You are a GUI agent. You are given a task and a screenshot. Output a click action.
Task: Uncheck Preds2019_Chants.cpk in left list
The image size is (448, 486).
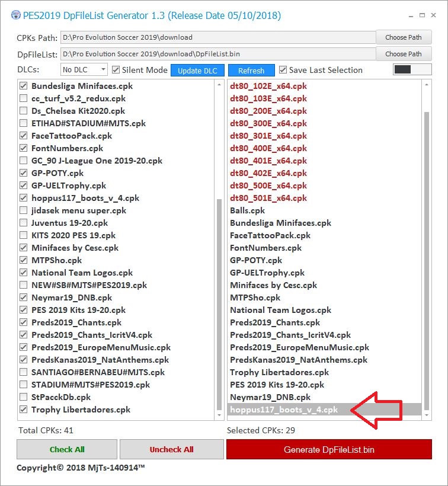(23, 322)
